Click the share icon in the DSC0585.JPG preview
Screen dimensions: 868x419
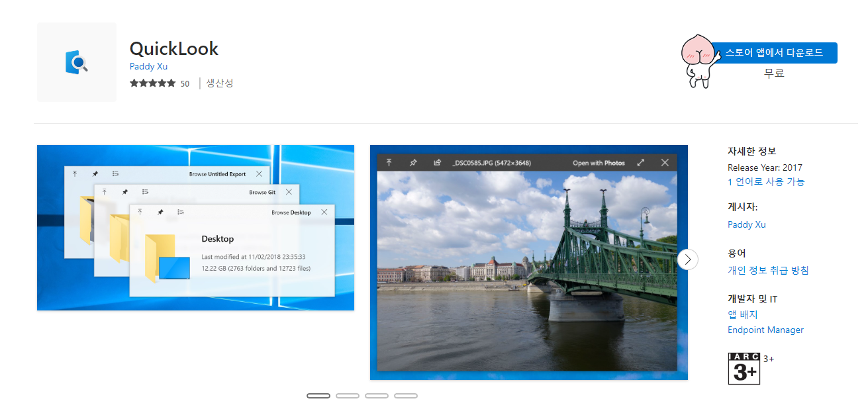coord(437,162)
